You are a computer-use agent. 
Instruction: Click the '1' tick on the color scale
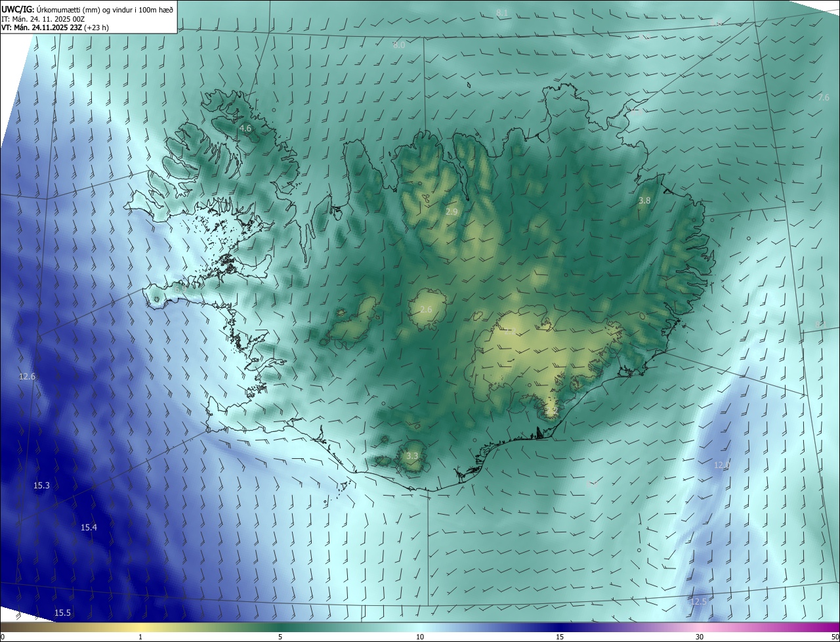140,637
